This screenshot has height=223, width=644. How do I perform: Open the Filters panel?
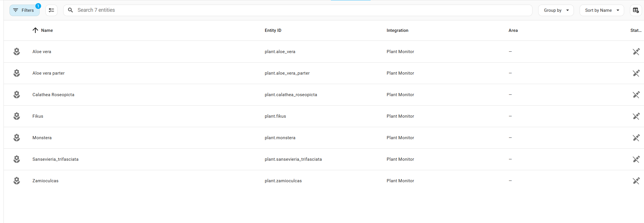point(24,10)
